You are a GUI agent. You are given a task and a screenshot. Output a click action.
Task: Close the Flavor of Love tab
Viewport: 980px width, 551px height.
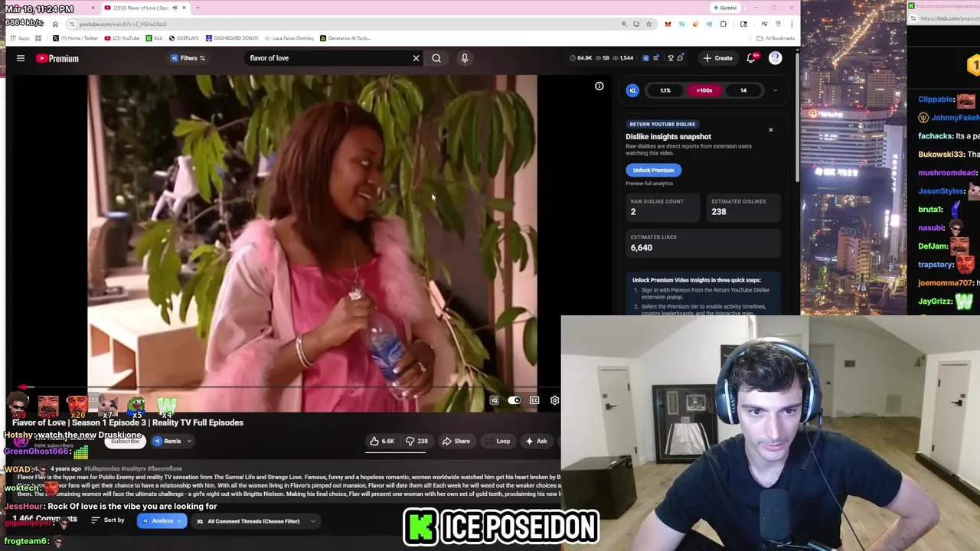pyautogui.click(x=184, y=8)
